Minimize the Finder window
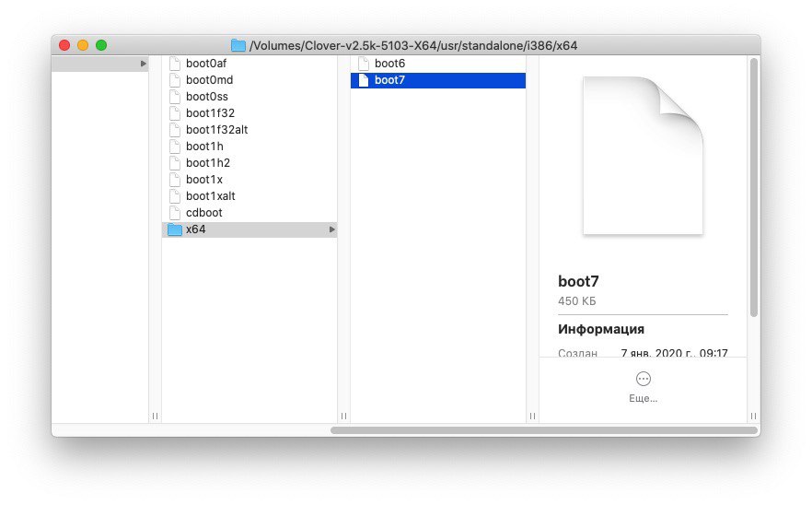812x505 pixels. (x=83, y=45)
